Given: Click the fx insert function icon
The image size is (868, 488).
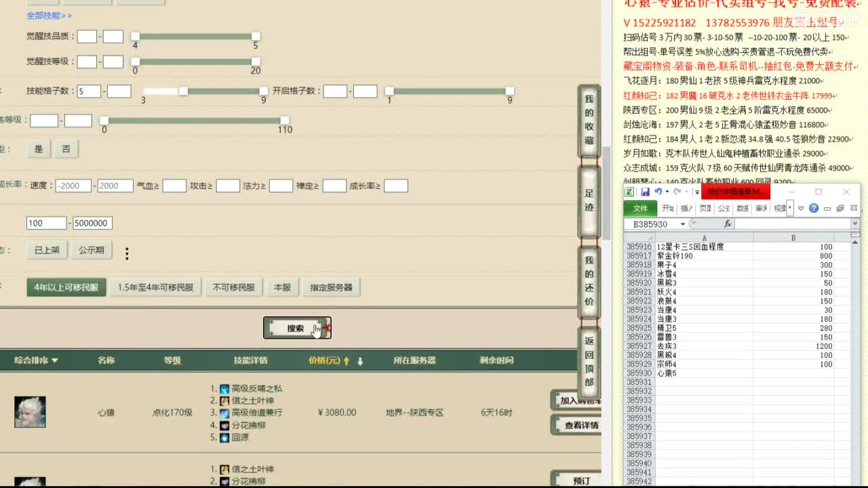Looking at the screenshot, I should coord(728,224).
